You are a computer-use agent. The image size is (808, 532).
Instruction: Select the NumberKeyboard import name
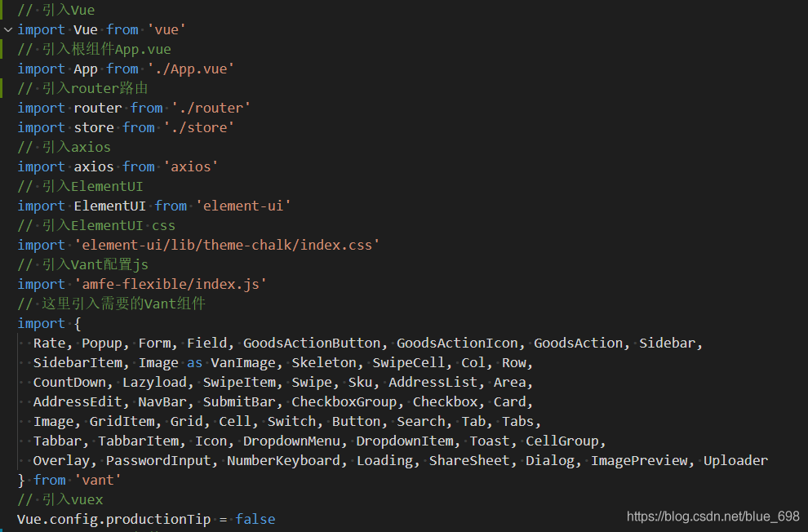point(283,460)
